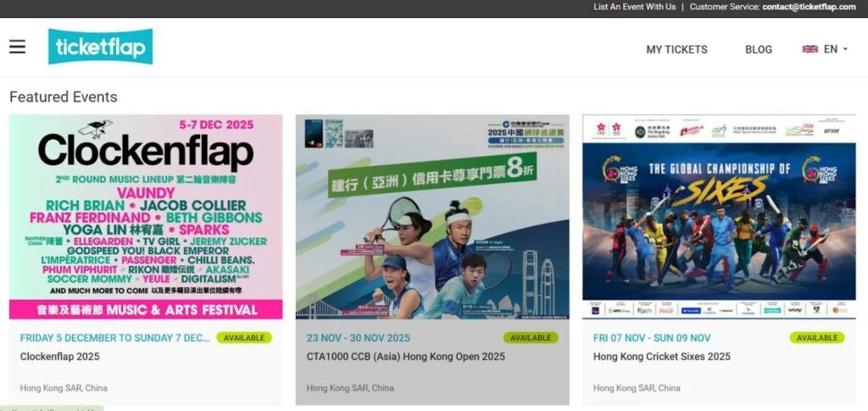
Task: Click the UK flag language icon
Action: tap(810, 49)
